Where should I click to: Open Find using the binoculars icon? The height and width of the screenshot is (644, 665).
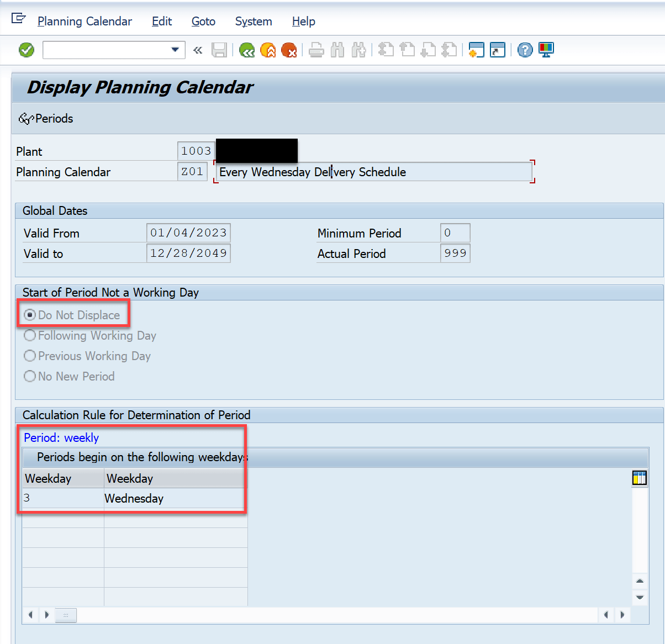337,50
